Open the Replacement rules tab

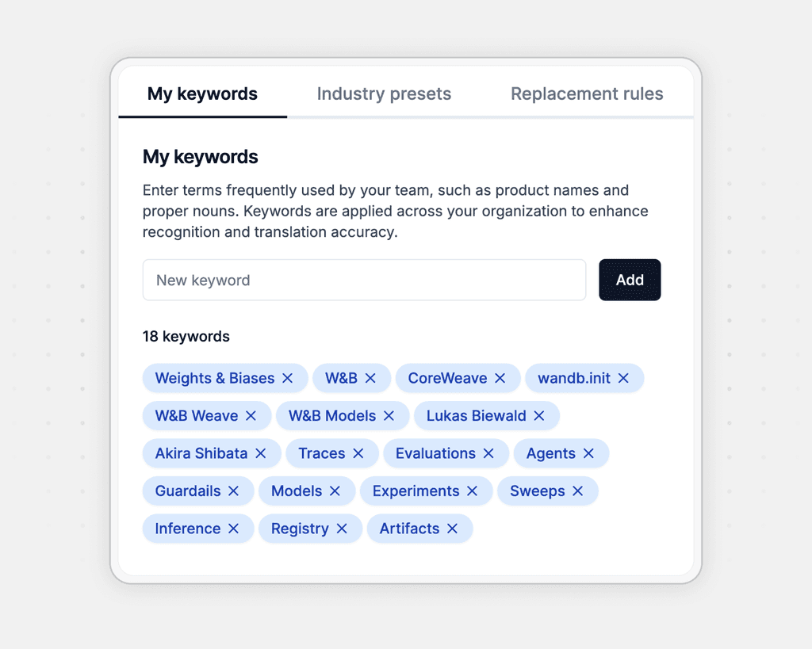pos(587,94)
